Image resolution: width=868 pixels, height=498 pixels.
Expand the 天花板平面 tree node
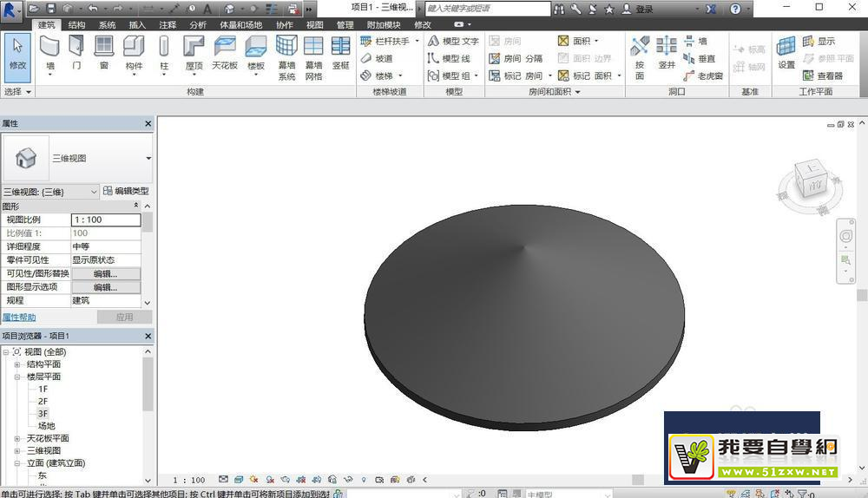[x=17, y=438]
